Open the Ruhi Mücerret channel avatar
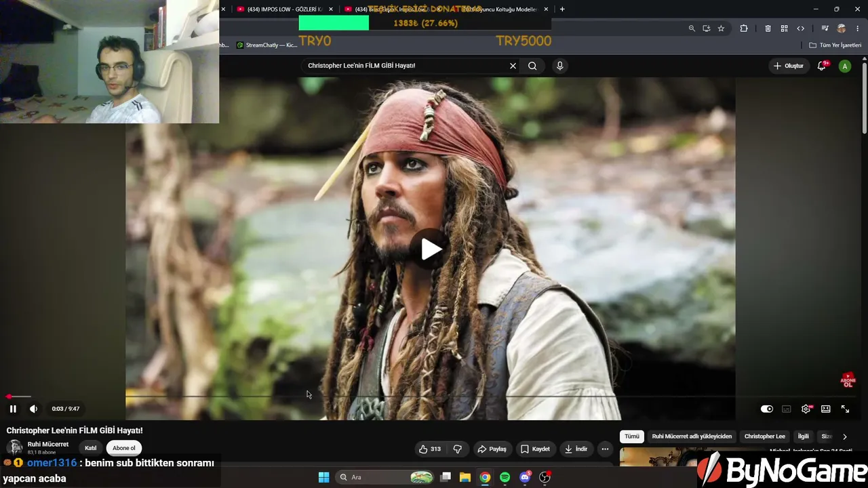Viewport: 868px width, 488px height. point(14,448)
